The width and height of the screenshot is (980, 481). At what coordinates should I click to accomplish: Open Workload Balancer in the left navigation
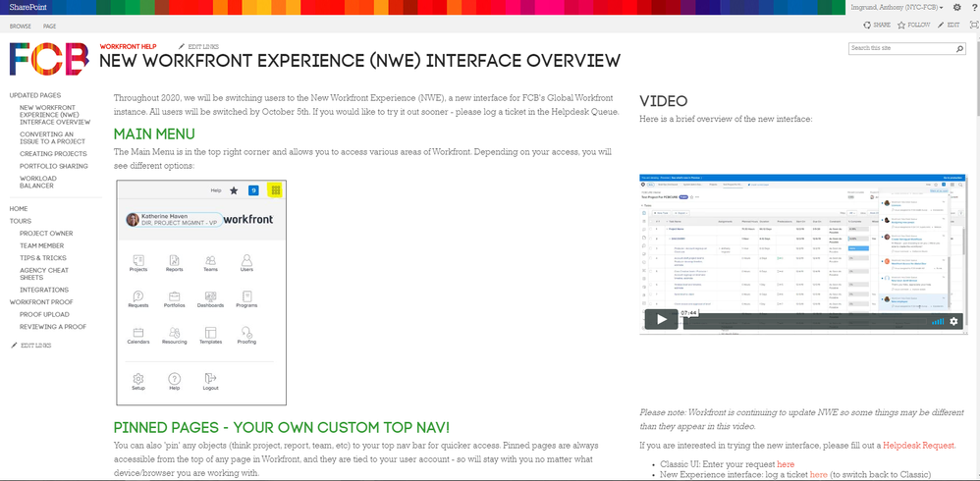point(40,182)
